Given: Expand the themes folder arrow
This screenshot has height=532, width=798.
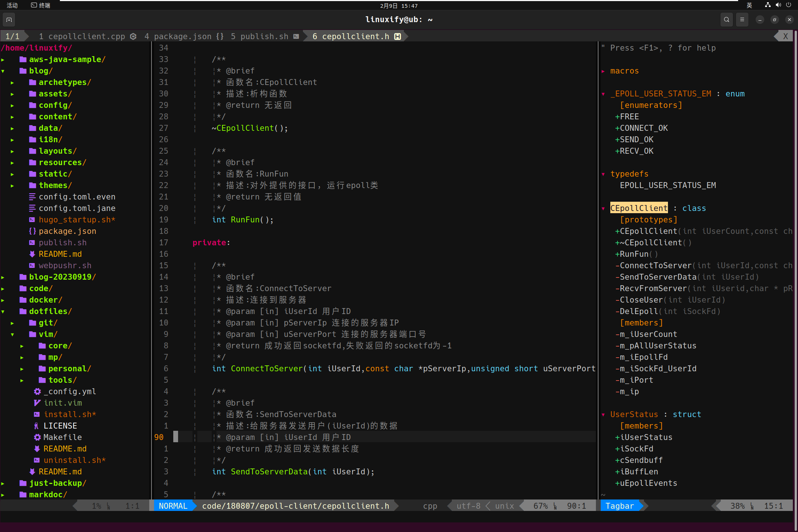Looking at the screenshot, I should pyautogui.click(x=13, y=185).
